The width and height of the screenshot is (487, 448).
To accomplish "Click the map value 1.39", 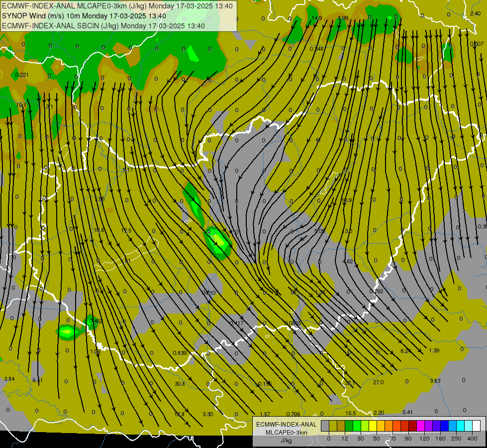I will coord(434,350).
